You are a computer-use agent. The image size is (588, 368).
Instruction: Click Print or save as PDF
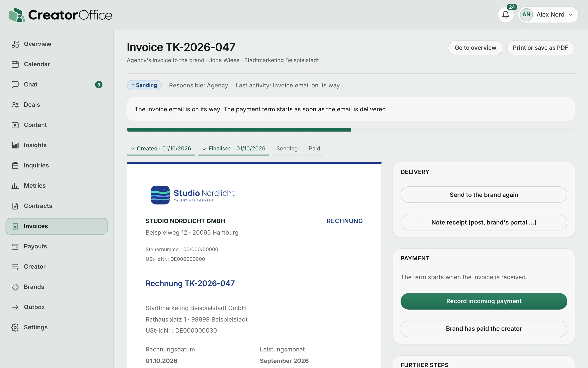[x=540, y=48]
